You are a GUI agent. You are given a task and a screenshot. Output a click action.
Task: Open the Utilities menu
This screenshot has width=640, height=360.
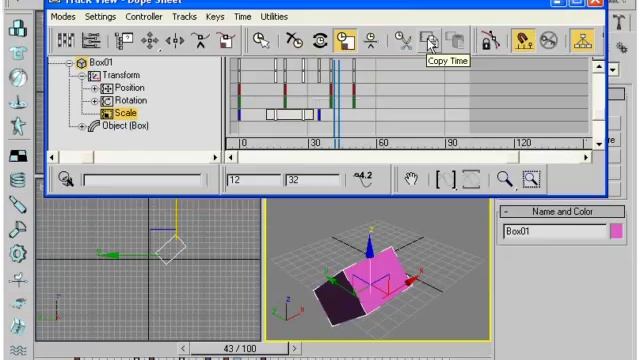(x=274, y=17)
